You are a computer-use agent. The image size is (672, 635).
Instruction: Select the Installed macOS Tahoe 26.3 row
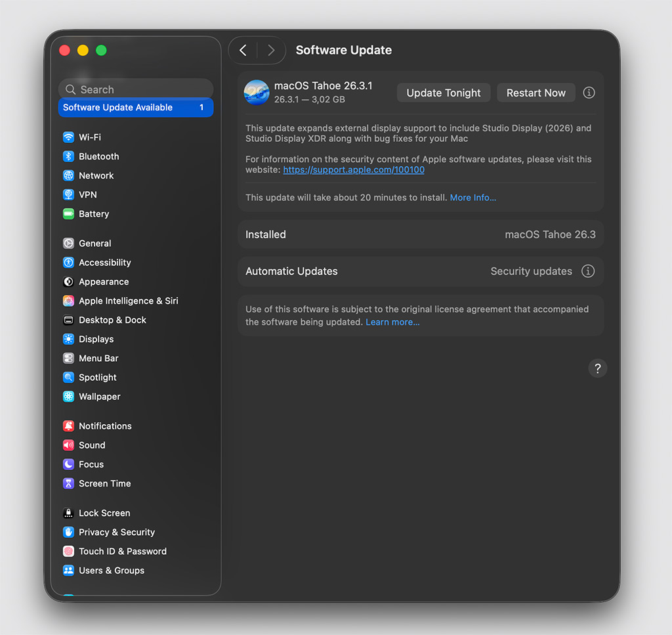point(421,234)
